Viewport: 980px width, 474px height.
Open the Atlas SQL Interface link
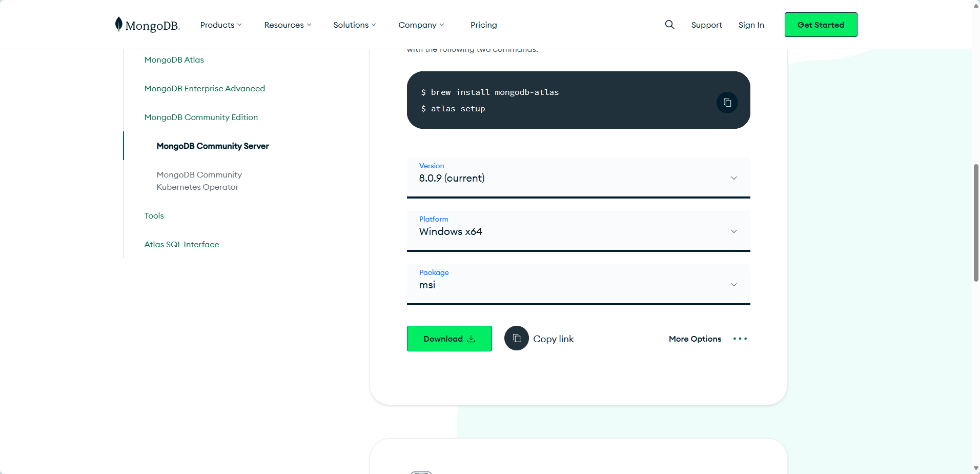pos(181,244)
